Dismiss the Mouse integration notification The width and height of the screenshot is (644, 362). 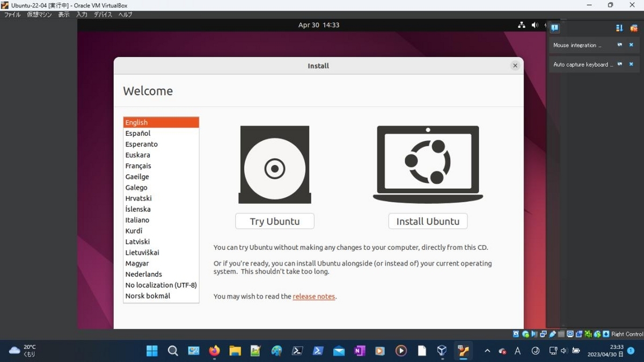pos(631,45)
